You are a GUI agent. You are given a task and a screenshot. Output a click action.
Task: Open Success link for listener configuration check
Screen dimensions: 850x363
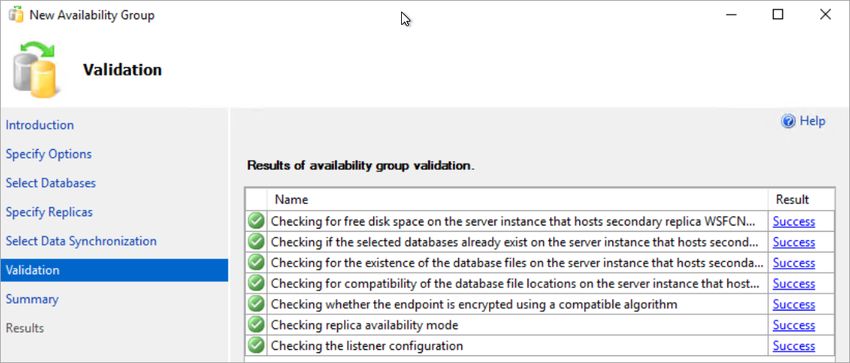(794, 346)
